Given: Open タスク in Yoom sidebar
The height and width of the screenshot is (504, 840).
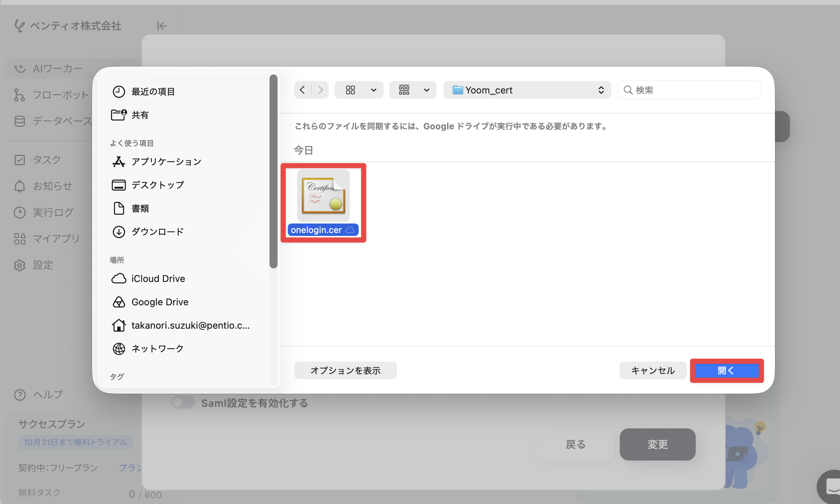Looking at the screenshot, I should coord(38,160).
